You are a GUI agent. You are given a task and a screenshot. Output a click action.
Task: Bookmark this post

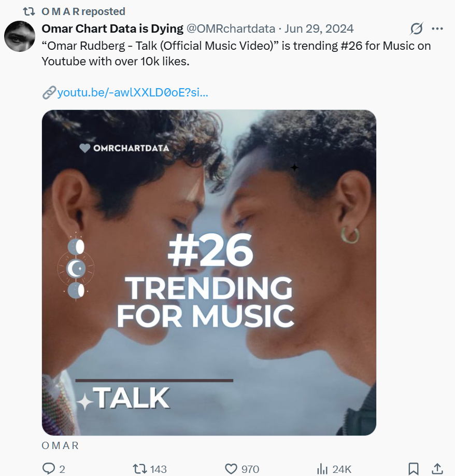[414, 469]
